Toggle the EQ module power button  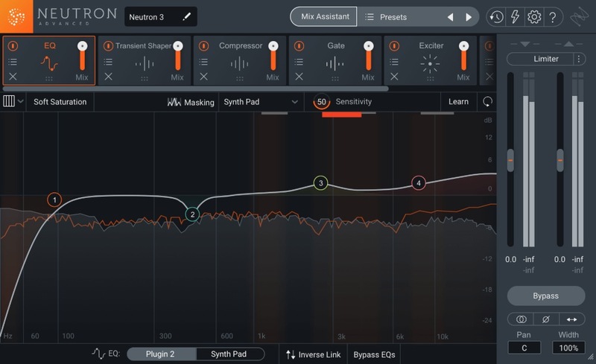pos(13,46)
